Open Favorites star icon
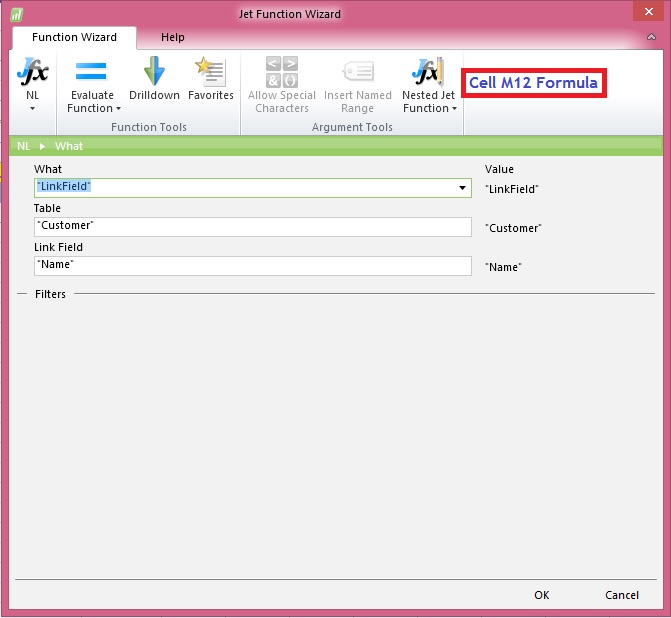 pyautogui.click(x=210, y=72)
